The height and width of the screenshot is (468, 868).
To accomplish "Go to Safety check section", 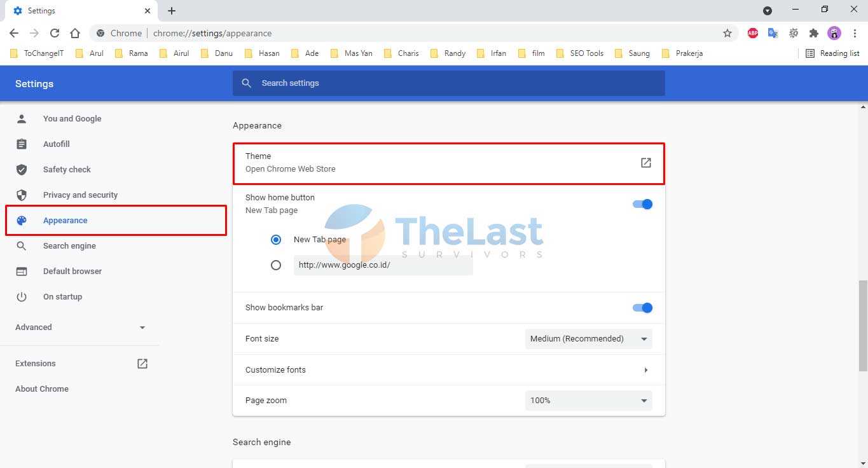I will (67, 170).
